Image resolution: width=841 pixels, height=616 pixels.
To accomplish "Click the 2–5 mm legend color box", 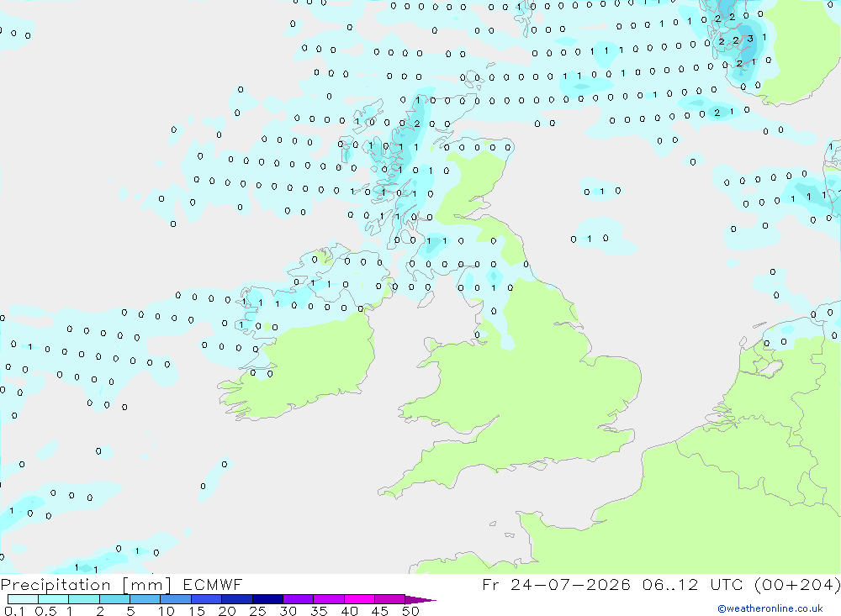I will (x=114, y=599).
